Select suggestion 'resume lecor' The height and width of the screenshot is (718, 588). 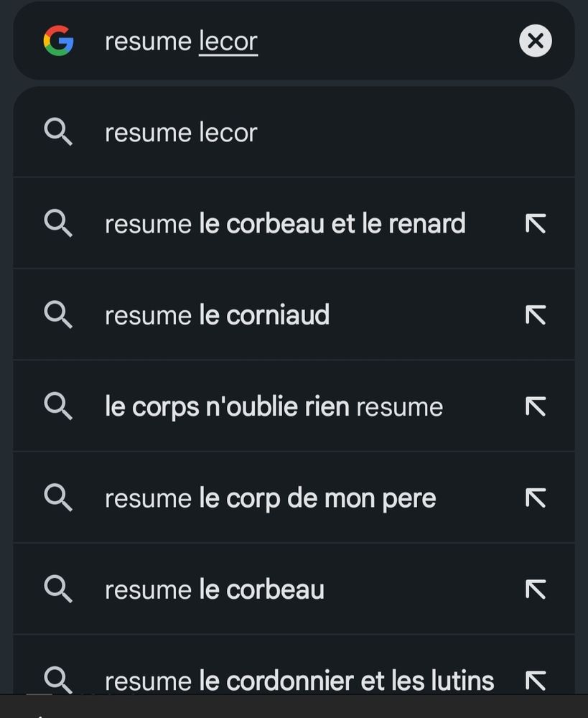[x=294, y=132]
